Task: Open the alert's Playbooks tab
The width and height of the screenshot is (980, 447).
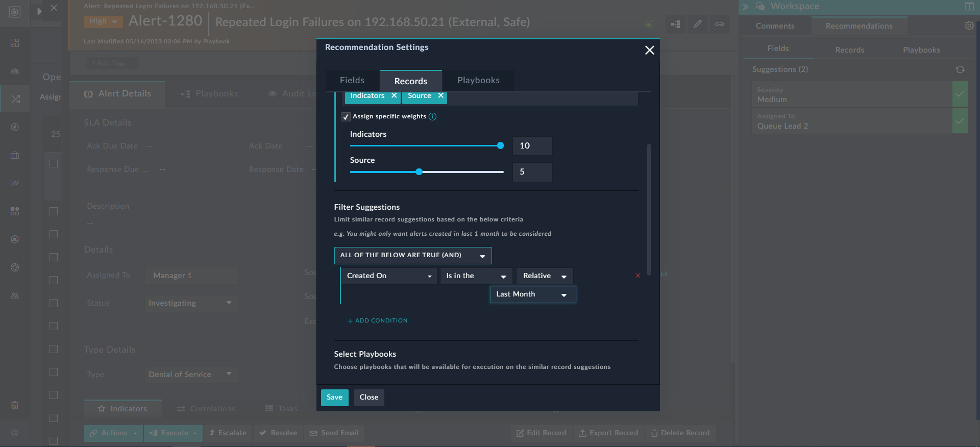Action: coord(209,94)
